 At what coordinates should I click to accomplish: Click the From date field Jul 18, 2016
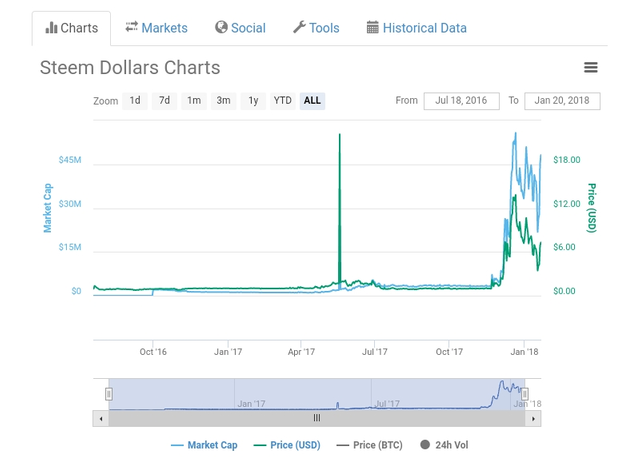click(x=462, y=101)
